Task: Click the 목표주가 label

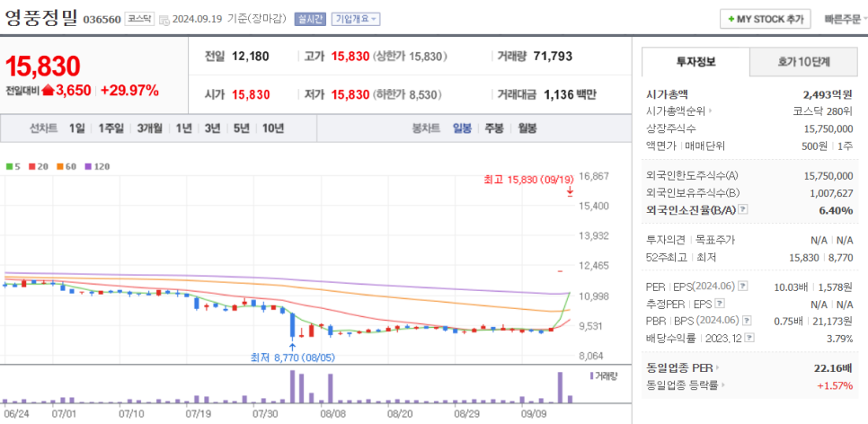Action: [x=715, y=240]
